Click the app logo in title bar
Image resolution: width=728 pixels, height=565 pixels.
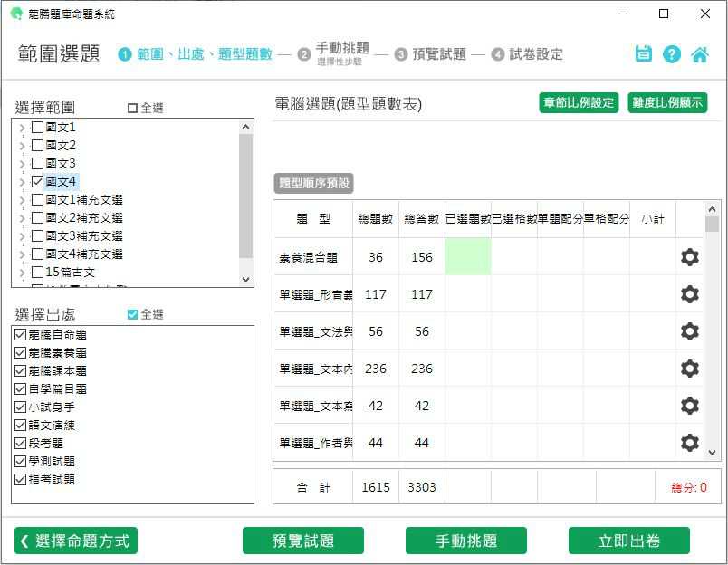pos(16,14)
